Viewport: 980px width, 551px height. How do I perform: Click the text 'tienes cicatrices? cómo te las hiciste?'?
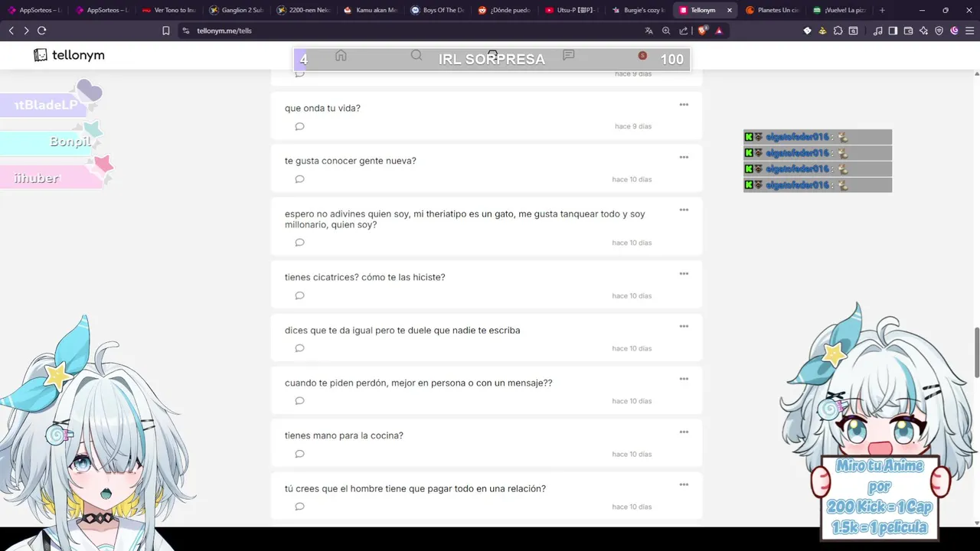[x=364, y=277]
